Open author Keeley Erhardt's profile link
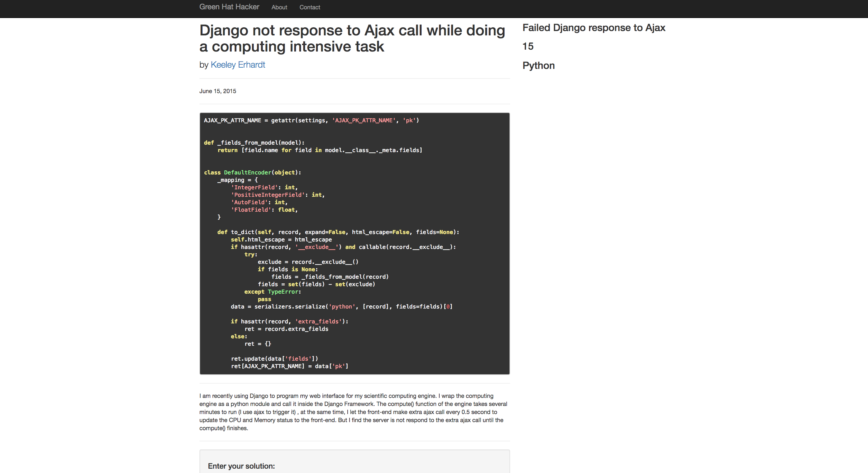 pyautogui.click(x=238, y=65)
